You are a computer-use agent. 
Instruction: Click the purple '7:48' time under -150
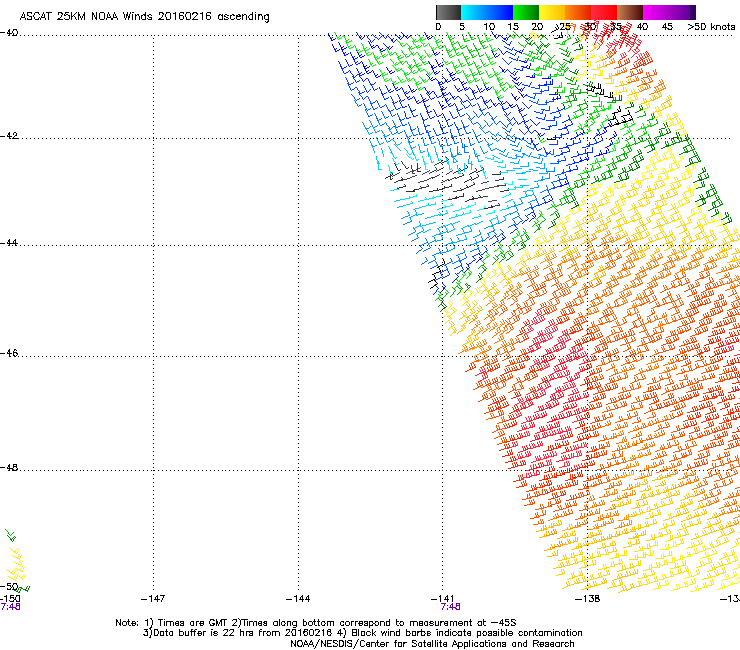coord(10,607)
